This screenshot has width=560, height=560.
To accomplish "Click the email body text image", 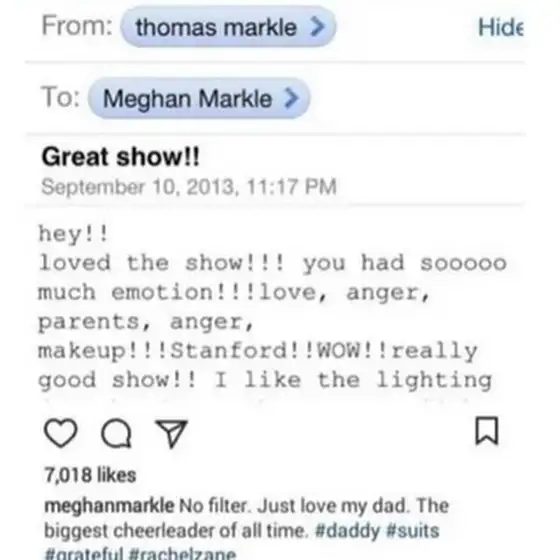I will point(272,307).
